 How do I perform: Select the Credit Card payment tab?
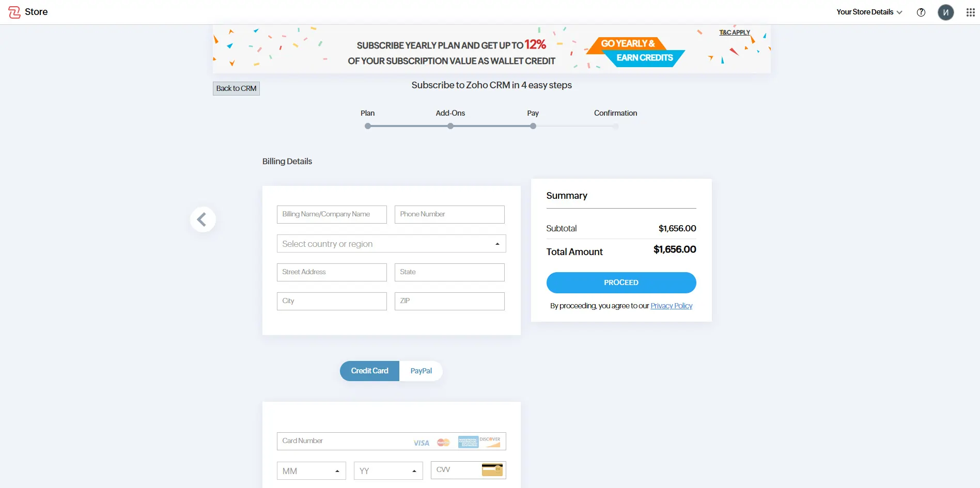coord(369,371)
